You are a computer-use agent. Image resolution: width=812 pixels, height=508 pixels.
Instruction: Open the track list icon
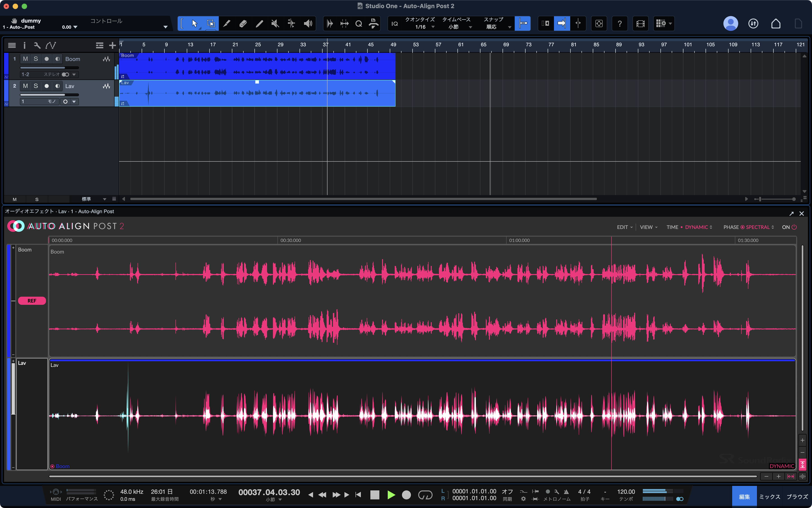point(12,45)
